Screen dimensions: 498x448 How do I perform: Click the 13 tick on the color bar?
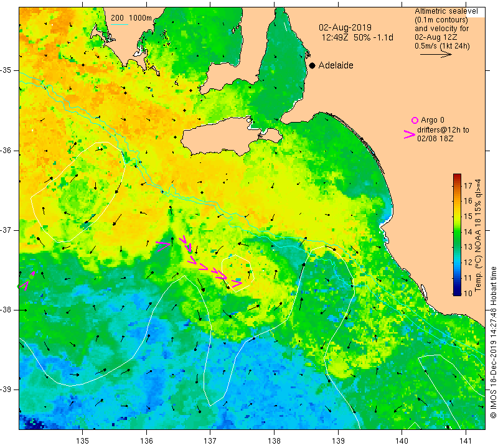tap(468, 247)
